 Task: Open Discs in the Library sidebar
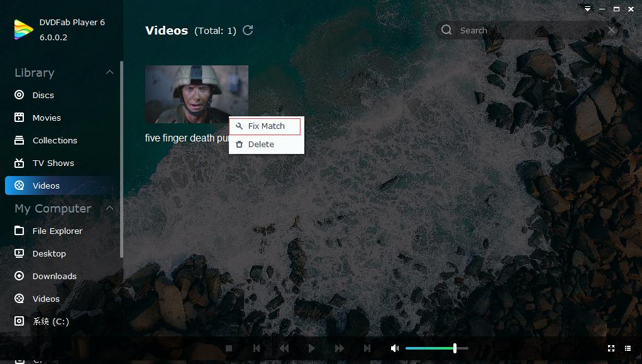pos(43,96)
